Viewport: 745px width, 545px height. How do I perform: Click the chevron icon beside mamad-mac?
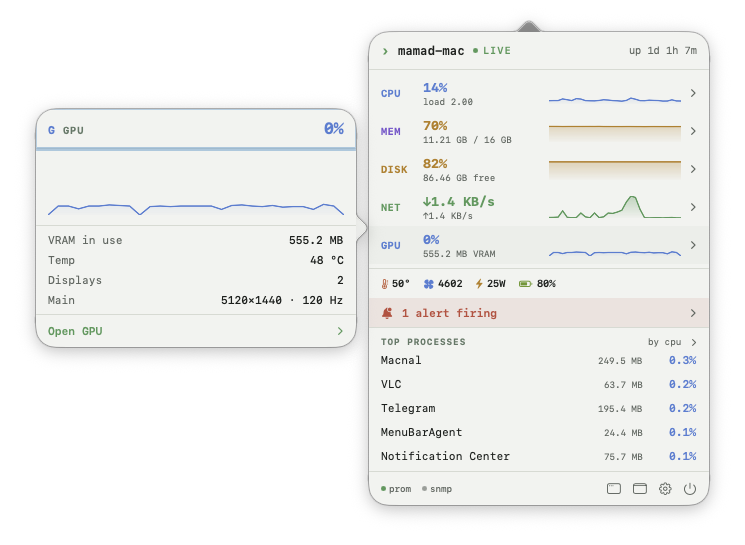[x=385, y=51]
